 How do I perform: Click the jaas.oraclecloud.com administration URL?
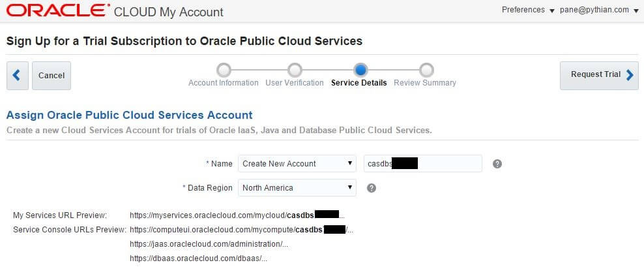click(209, 244)
